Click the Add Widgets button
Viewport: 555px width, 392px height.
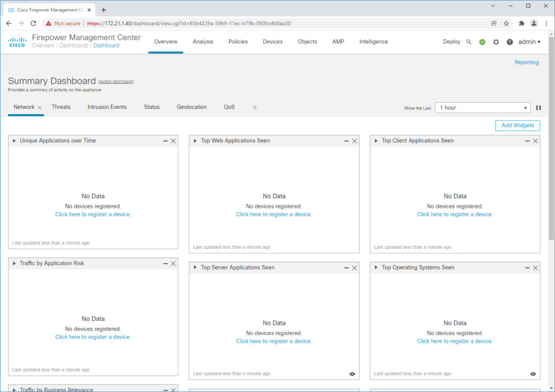tap(517, 125)
